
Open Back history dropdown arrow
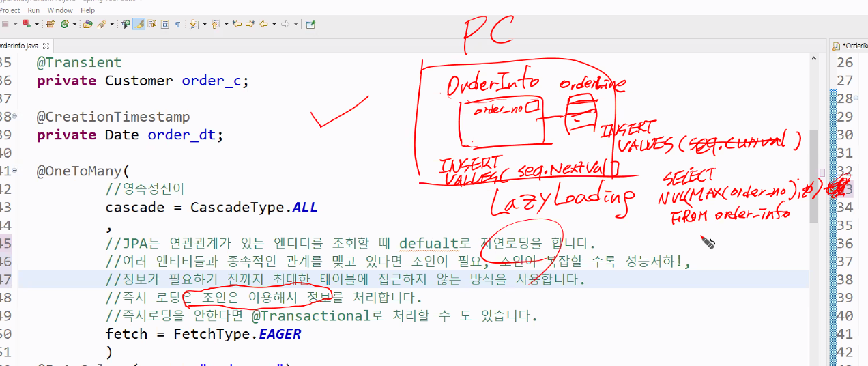274,24
